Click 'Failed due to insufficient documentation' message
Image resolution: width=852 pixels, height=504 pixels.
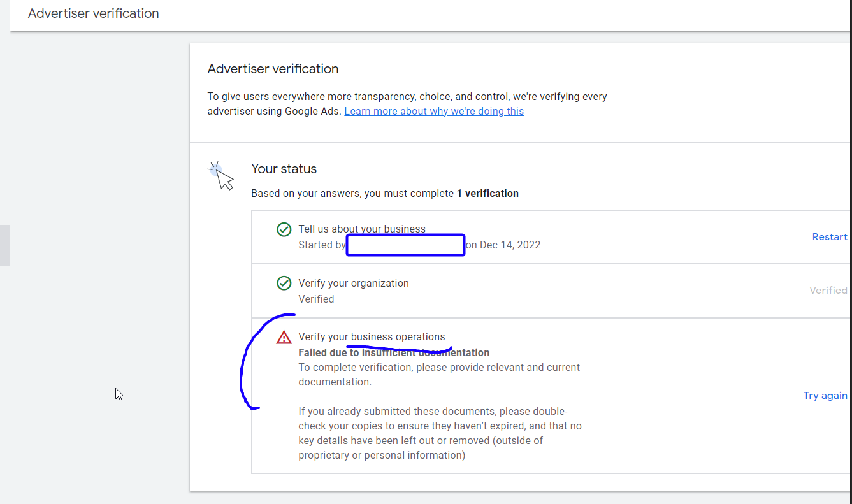pyautogui.click(x=394, y=352)
